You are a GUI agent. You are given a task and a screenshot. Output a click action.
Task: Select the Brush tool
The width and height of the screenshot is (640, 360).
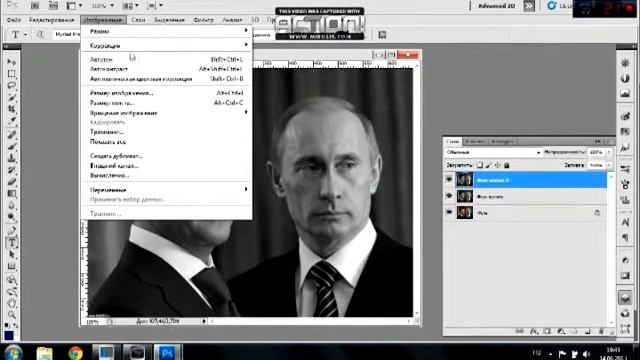pyautogui.click(x=11, y=146)
